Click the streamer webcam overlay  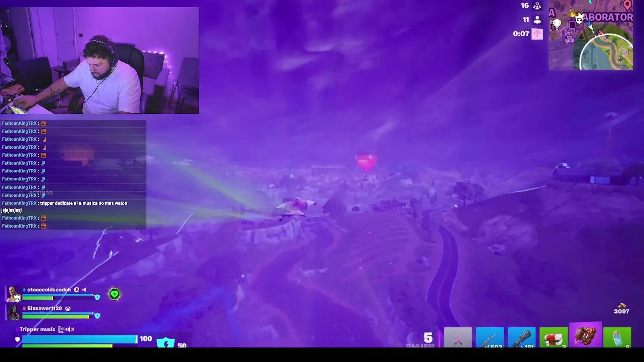tap(100, 60)
